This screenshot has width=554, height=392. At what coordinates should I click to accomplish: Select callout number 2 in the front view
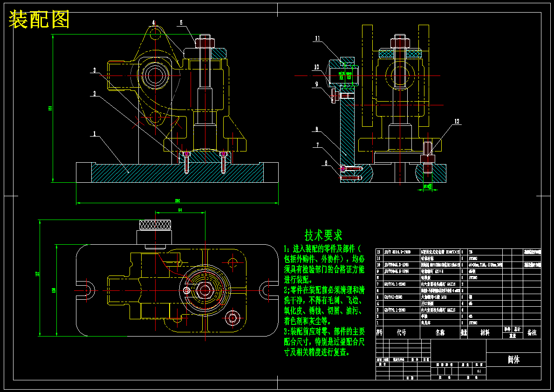pyautogui.click(x=94, y=94)
